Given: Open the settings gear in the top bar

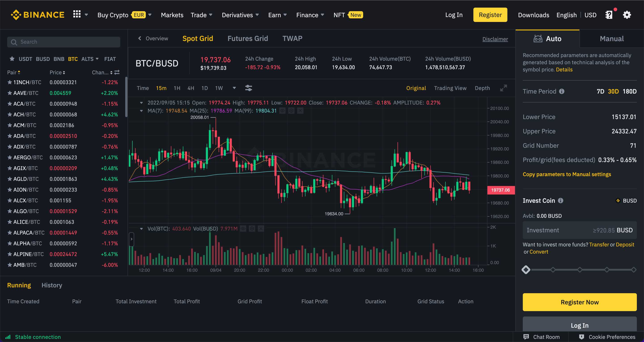Looking at the screenshot, I should click(x=627, y=15).
